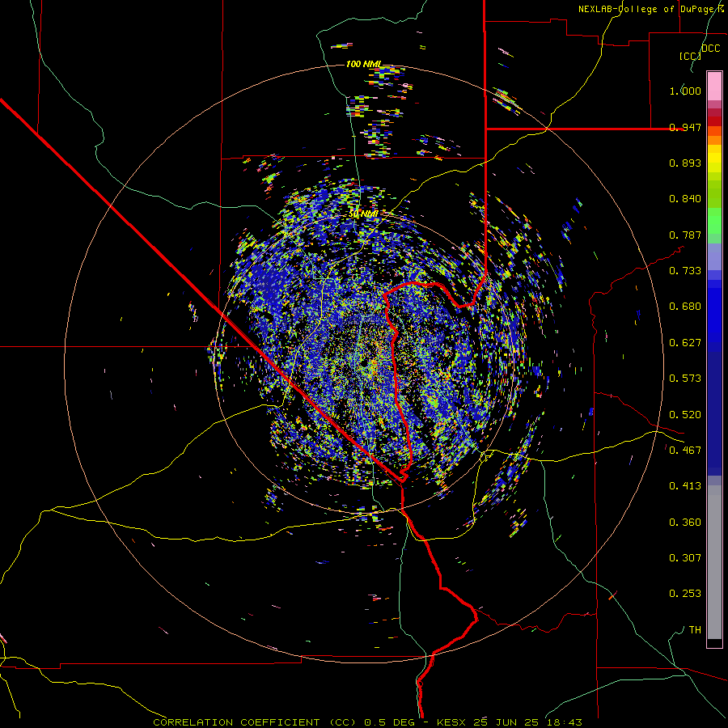Image resolution: width=728 pixels, height=728 pixels.
Task: Pick the red segment of the color bar
Action: tap(714, 121)
